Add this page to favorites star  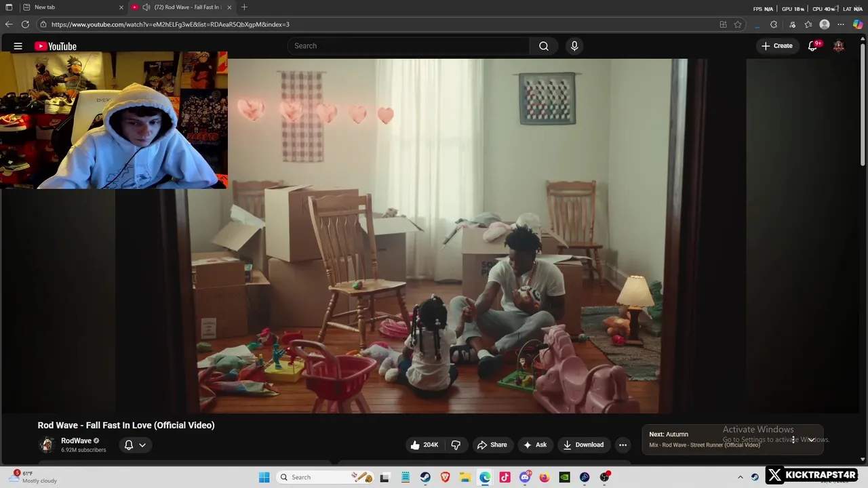click(x=738, y=24)
